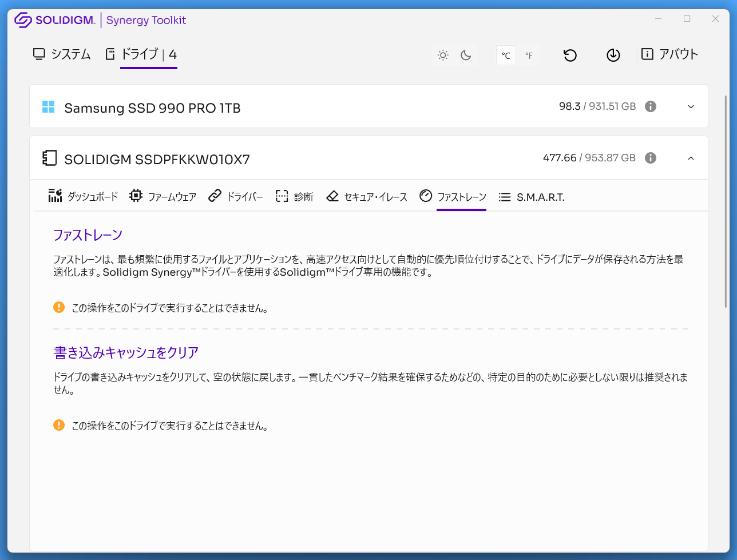The image size is (737, 560).
Task: Maximize the Synergy Toolkit window
Action: [x=687, y=19]
